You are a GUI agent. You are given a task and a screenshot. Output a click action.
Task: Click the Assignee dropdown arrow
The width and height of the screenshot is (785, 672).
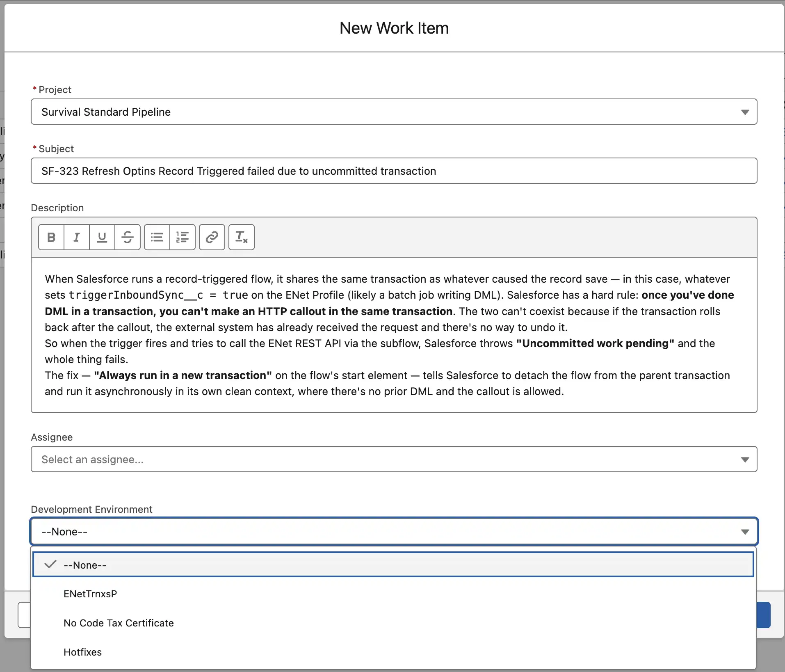click(x=745, y=459)
